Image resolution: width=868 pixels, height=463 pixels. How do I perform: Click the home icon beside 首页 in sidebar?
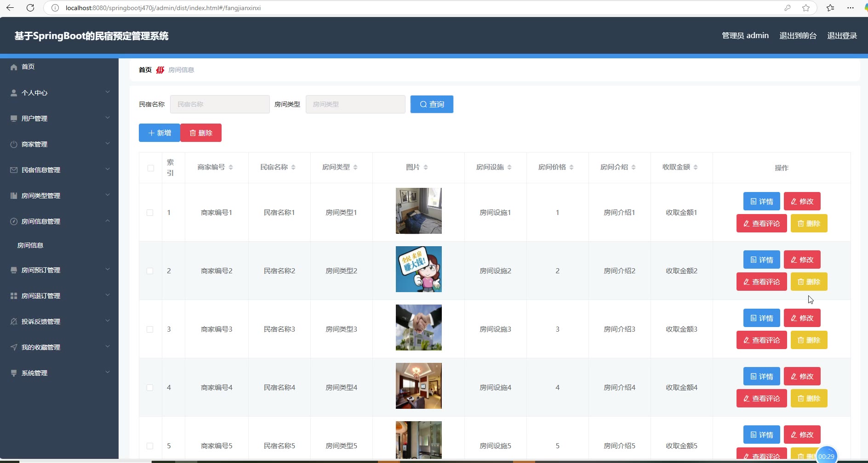pyautogui.click(x=14, y=67)
